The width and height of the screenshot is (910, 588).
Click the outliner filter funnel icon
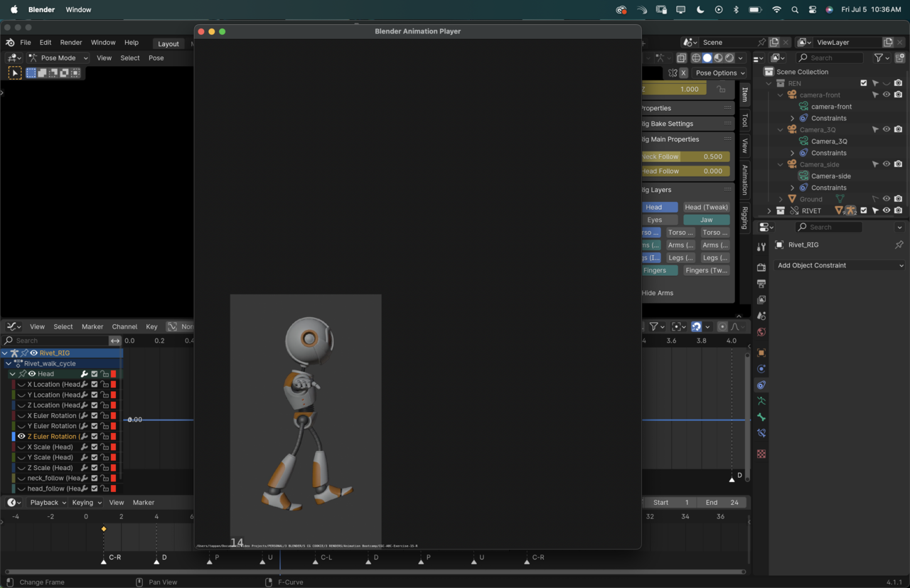point(879,58)
